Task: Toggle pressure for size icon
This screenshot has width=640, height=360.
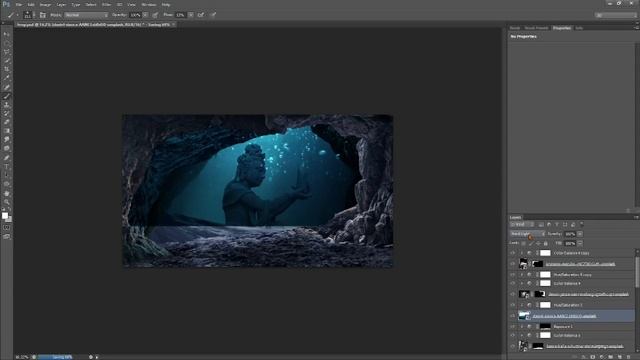Action: point(213,15)
